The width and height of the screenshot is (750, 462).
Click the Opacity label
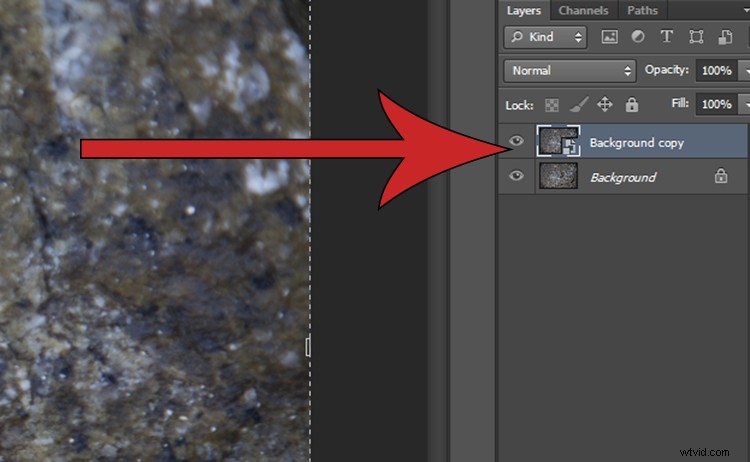point(667,70)
